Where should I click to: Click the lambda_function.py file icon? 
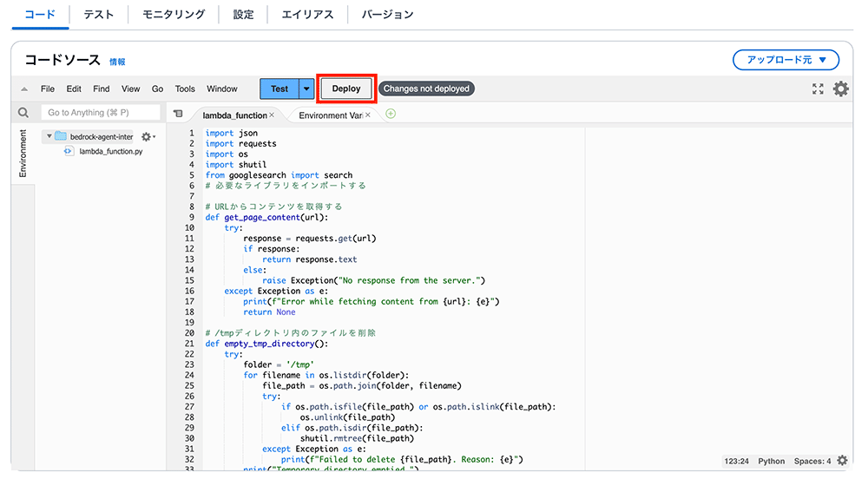pyautogui.click(x=68, y=151)
